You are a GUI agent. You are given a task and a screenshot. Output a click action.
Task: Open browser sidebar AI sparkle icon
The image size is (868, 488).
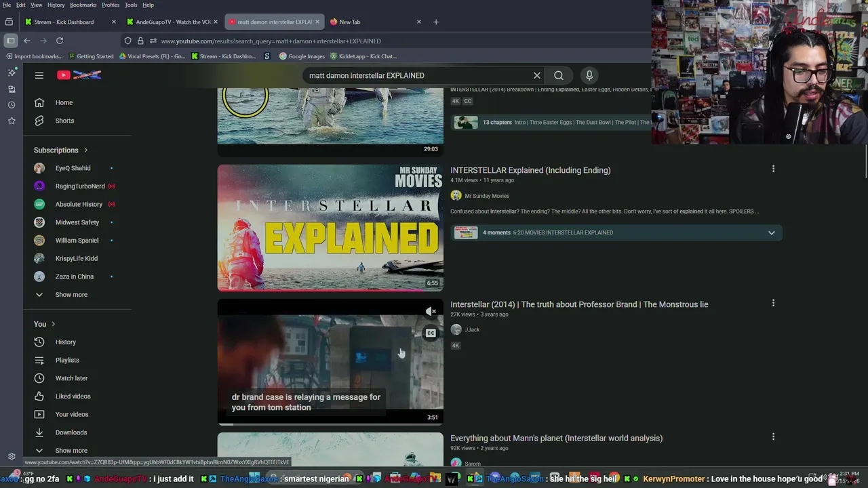pos(12,73)
